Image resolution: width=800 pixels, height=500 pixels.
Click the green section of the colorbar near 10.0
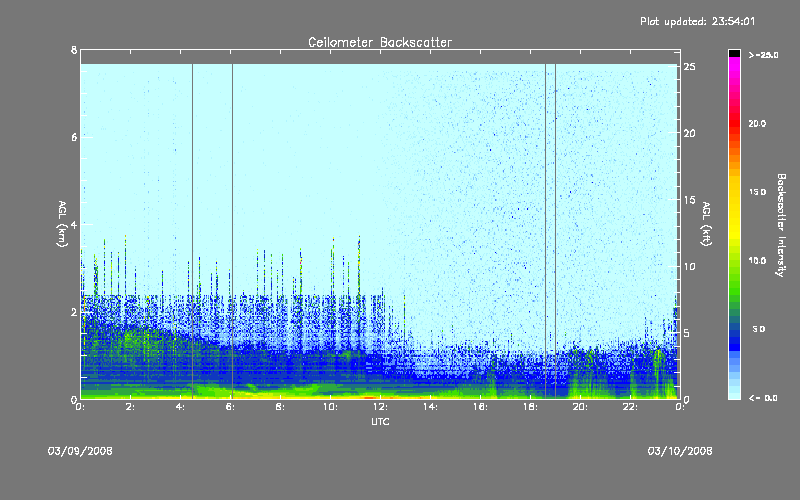pos(734,261)
